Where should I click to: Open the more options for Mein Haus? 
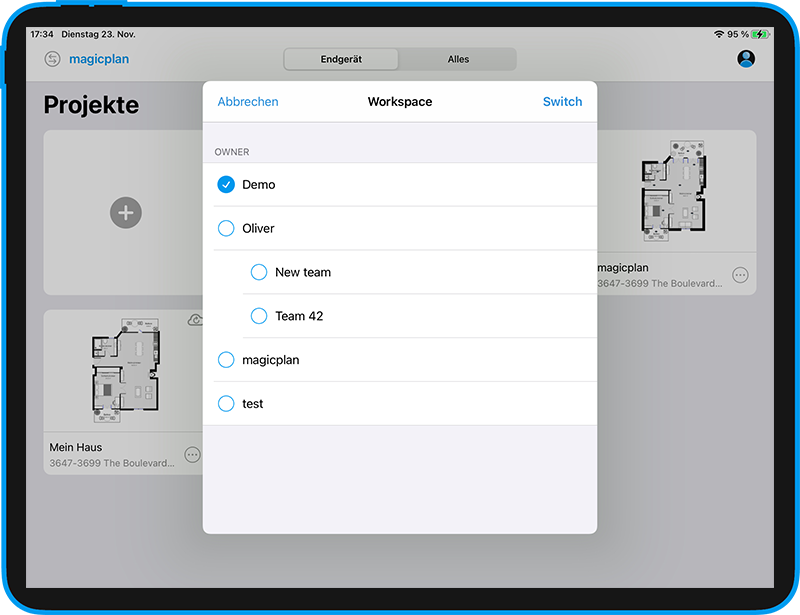click(x=192, y=454)
